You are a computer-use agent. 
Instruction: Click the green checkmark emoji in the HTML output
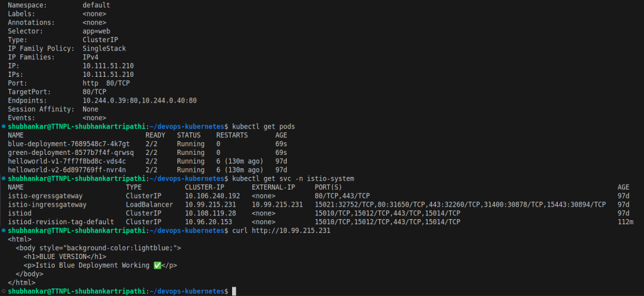pyautogui.click(x=157, y=266)
